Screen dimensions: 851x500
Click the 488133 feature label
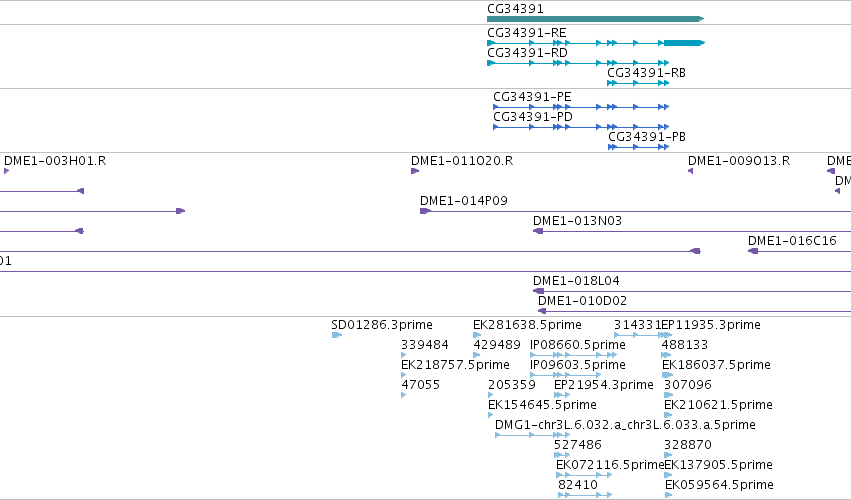click(685, 345)
